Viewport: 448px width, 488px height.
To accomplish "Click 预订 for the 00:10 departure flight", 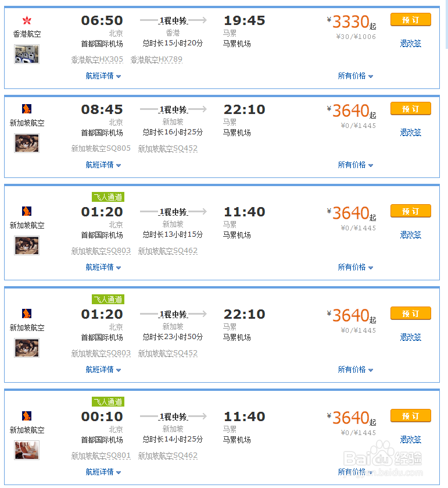I will point(410,416).
